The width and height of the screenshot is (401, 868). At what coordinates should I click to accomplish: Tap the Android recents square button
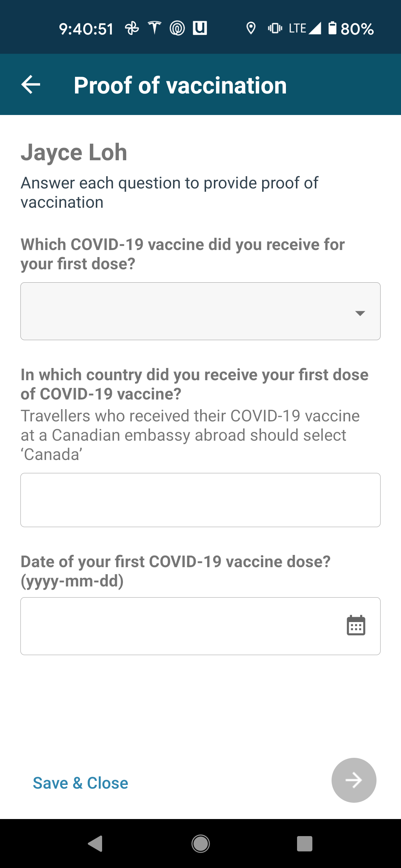point(304,844)
